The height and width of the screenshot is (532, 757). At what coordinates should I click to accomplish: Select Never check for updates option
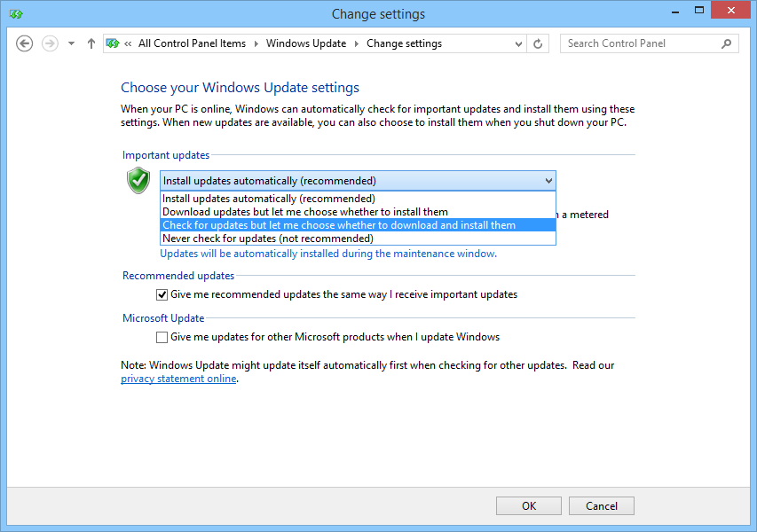click(x=268, y=238)
